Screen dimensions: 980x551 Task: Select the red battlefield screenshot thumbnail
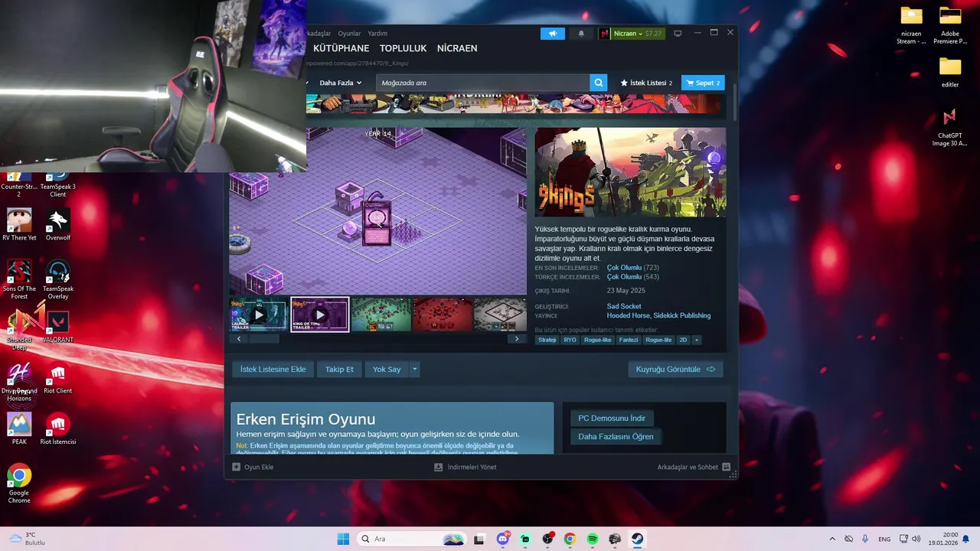tap(443, 315)
